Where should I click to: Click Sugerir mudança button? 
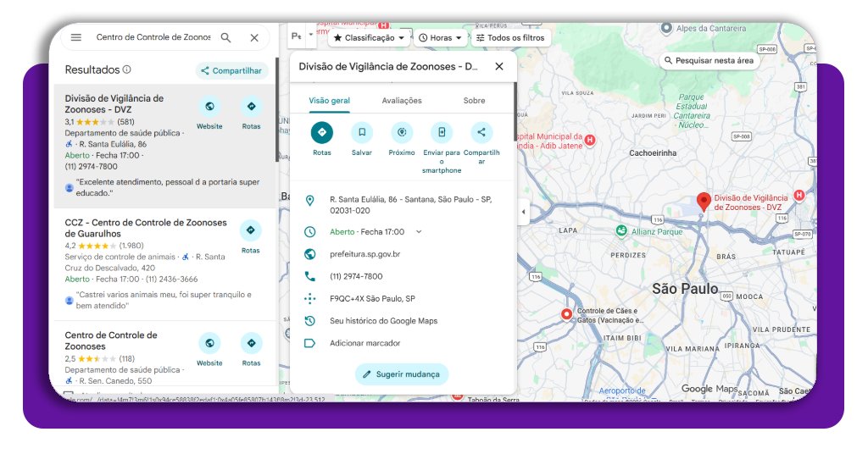click(x=402, y=374)
